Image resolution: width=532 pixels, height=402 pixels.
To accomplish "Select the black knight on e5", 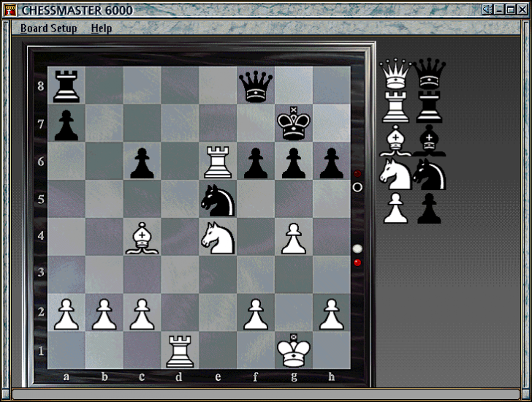I will point(218,200).
